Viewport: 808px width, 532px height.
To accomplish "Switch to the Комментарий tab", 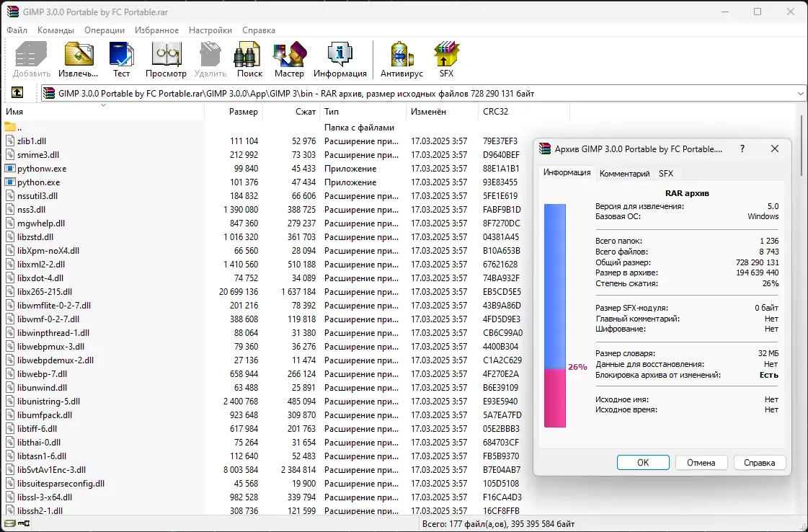I will 624,174.
